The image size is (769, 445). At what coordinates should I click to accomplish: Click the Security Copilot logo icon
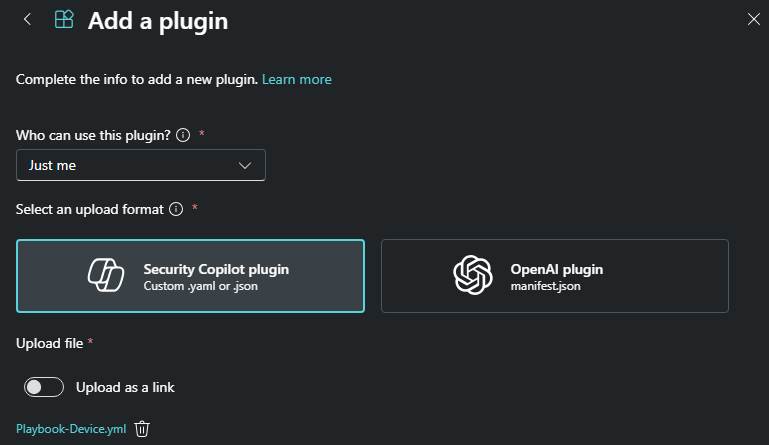click(x=104, y=276)
